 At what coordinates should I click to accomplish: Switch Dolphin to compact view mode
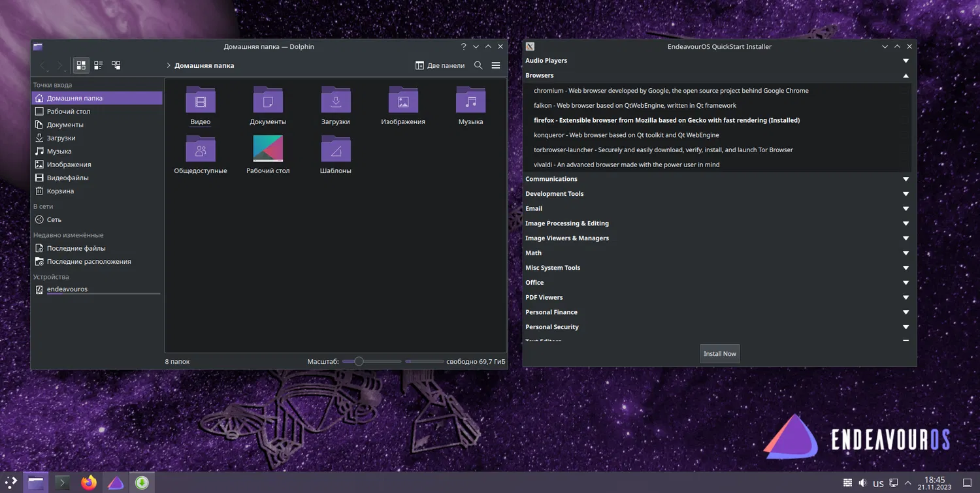99,65
